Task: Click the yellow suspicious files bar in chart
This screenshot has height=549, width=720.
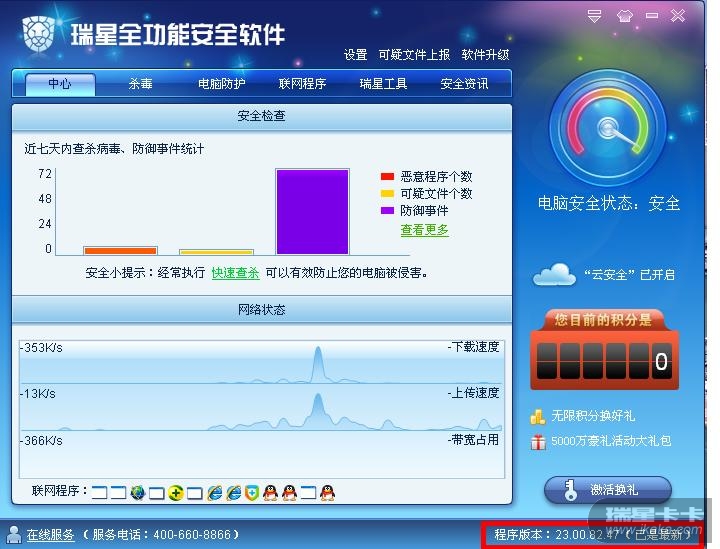Action: pos(216,252)
